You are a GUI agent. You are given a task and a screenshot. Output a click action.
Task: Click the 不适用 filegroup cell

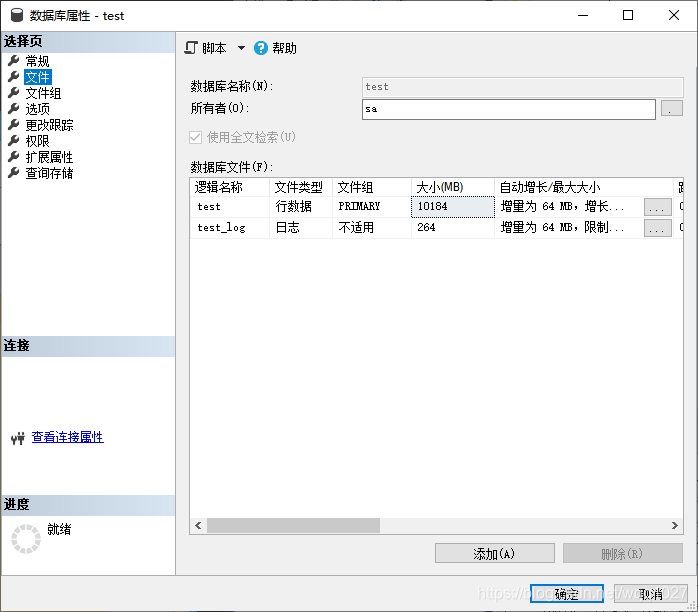point(372,227)
